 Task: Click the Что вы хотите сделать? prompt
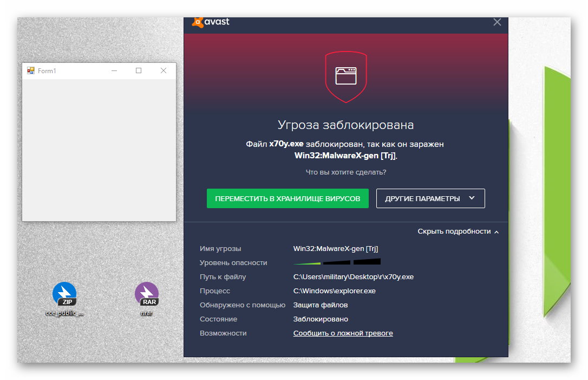(345, 172)
